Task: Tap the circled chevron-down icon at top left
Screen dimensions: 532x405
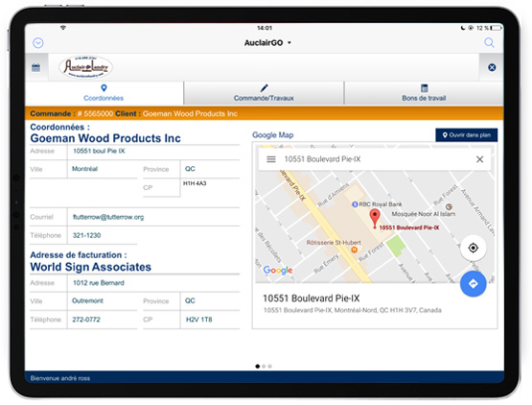Action: pos(38,43)
